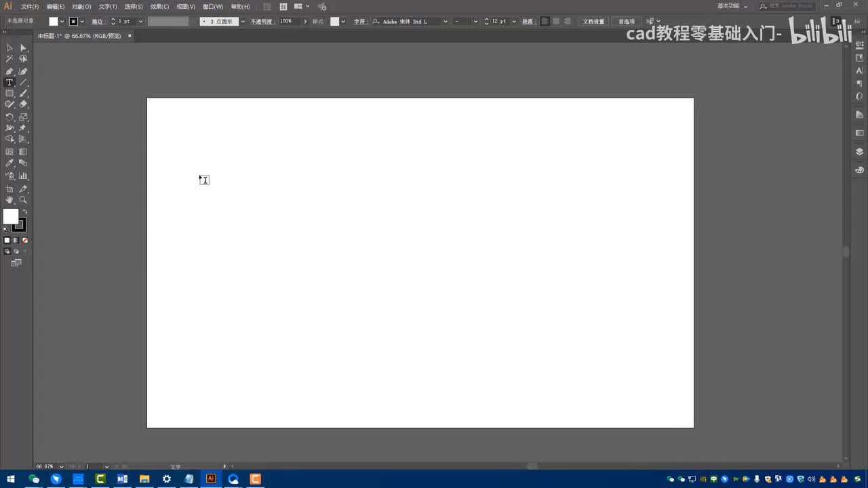Choose the Paintbrush tool
This screenshot has height=488, width=868.
click(23, 94)
